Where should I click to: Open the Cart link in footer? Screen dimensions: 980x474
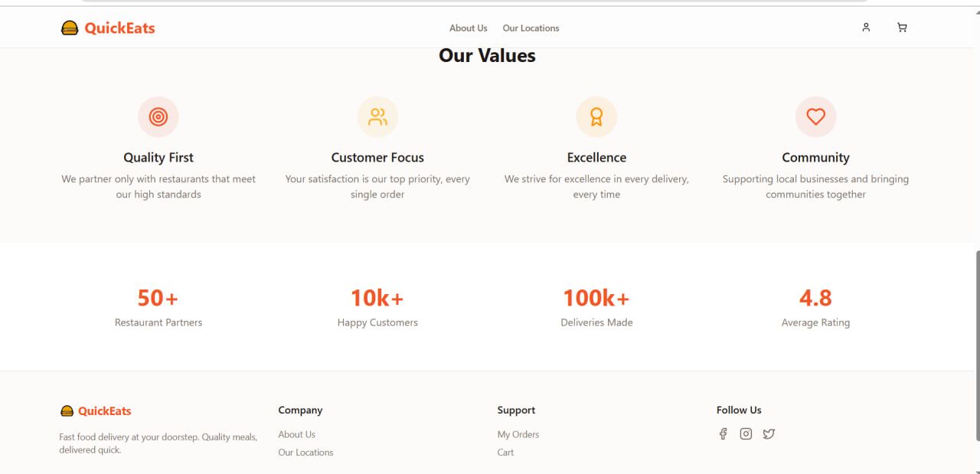(505, 453)
